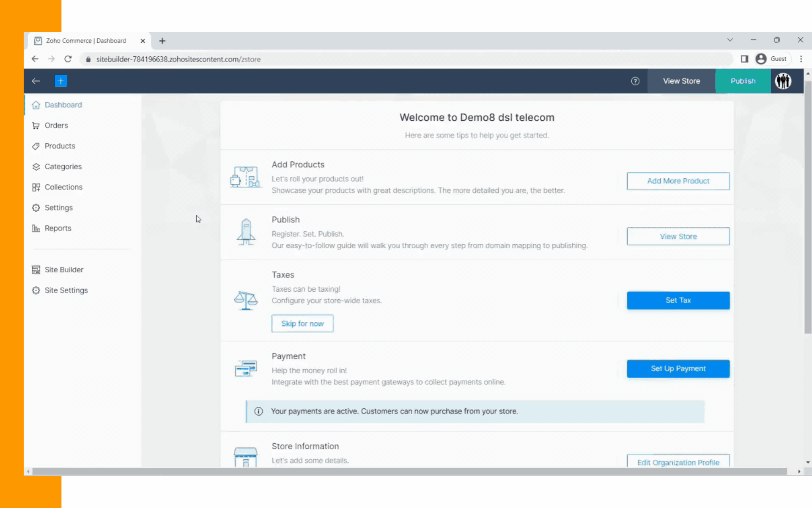The width and height of the screenshot is (812, 508).
Task: Open Categories in sidebar menu
Action: click(x=63, y=167)
